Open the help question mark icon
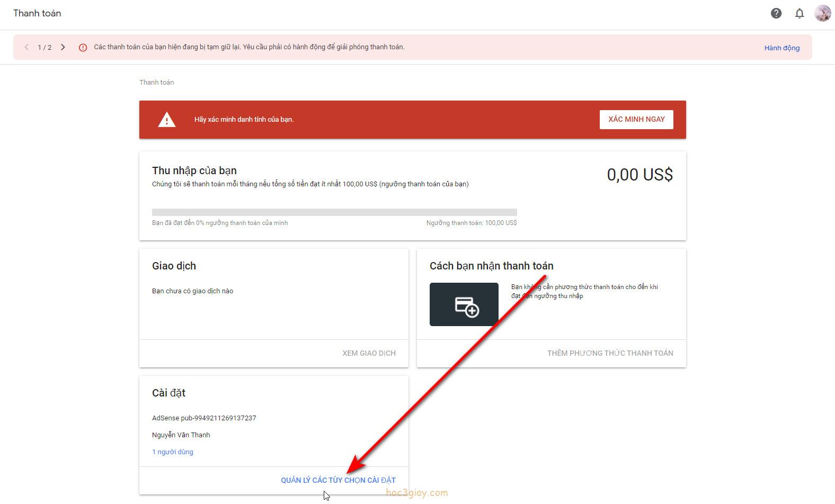Viewport: 835px width, 504px height. tap(776, 14)
